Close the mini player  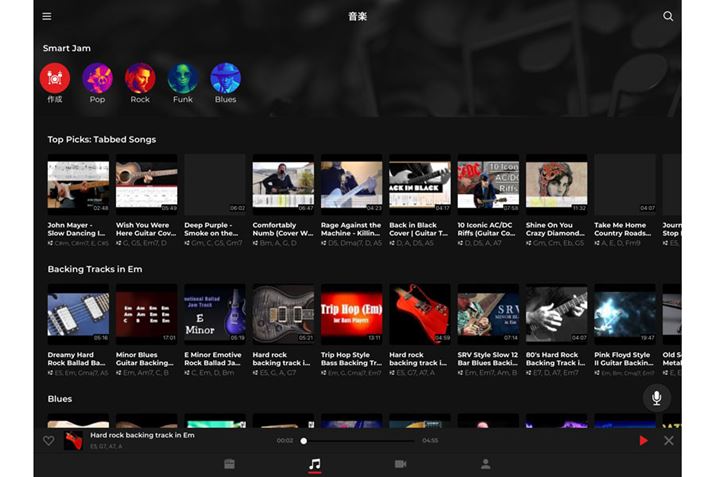point(668,441)
